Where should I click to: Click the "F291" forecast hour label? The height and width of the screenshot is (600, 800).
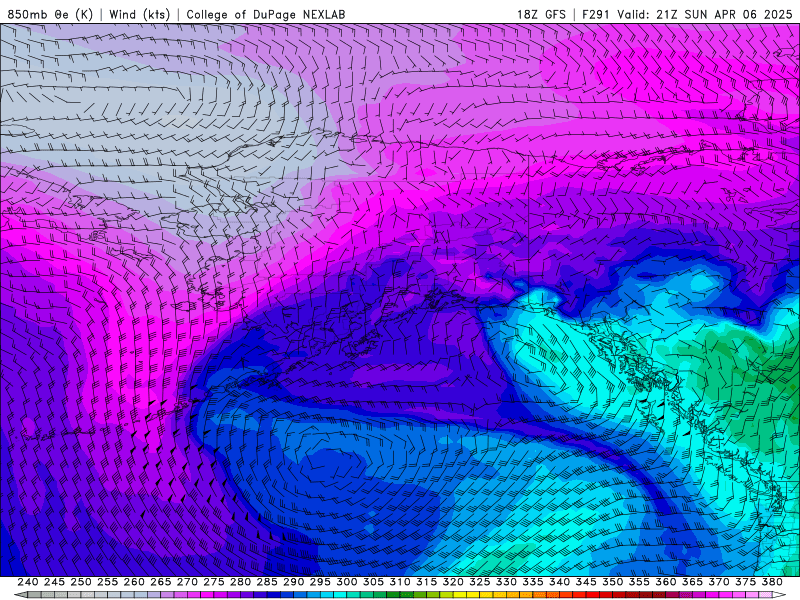click(596, 14)
